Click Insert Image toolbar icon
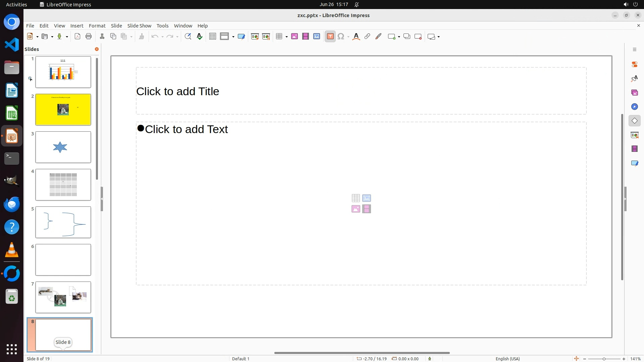 point(294,37)
